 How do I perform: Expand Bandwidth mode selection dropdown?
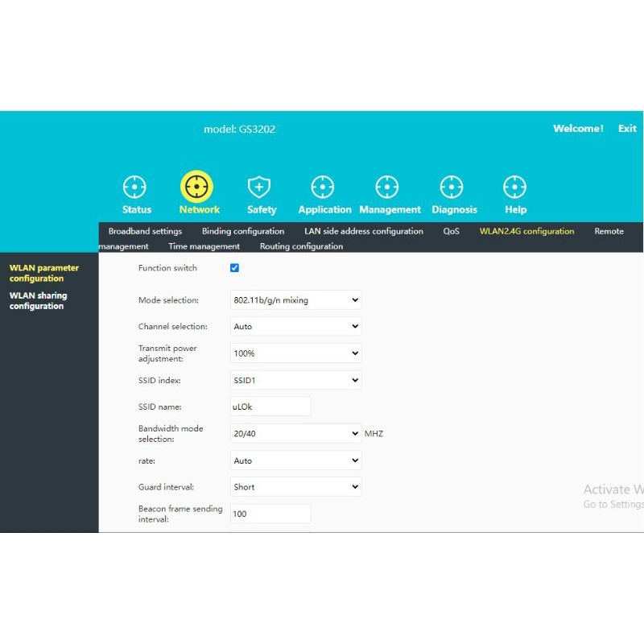click(295, 433)
